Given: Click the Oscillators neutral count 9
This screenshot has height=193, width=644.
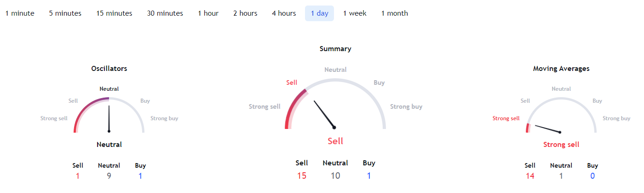Looking at the screenshot, I should pos(109,175).
